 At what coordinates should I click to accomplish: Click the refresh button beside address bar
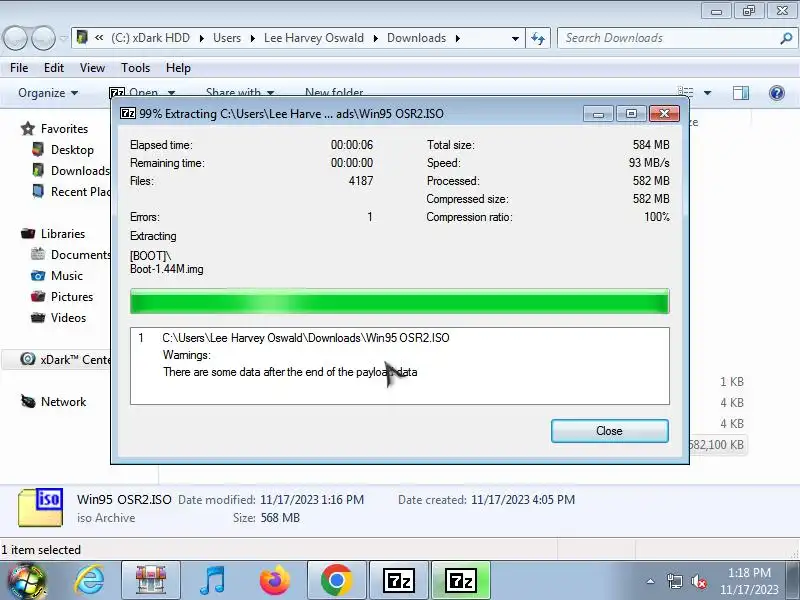tap(538, 38)
